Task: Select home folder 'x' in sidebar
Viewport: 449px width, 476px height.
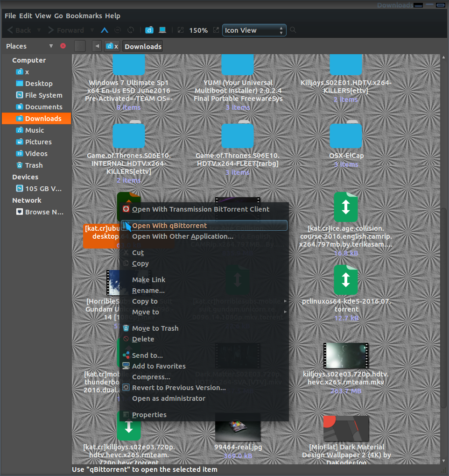Action: pyautogui.click(x=36, y=72)
